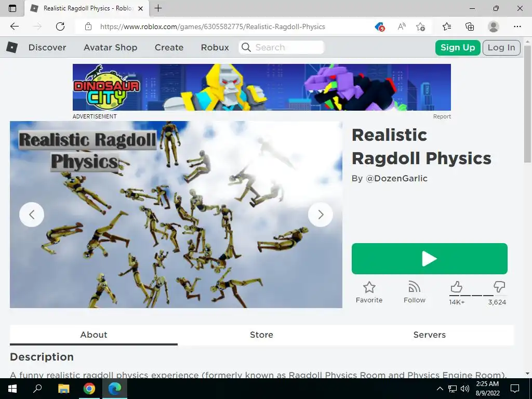This screenshot has width=532, height=399.
Task: Open the tab actions menu icon
Action: pyautogui.click(x=12, y=8)
